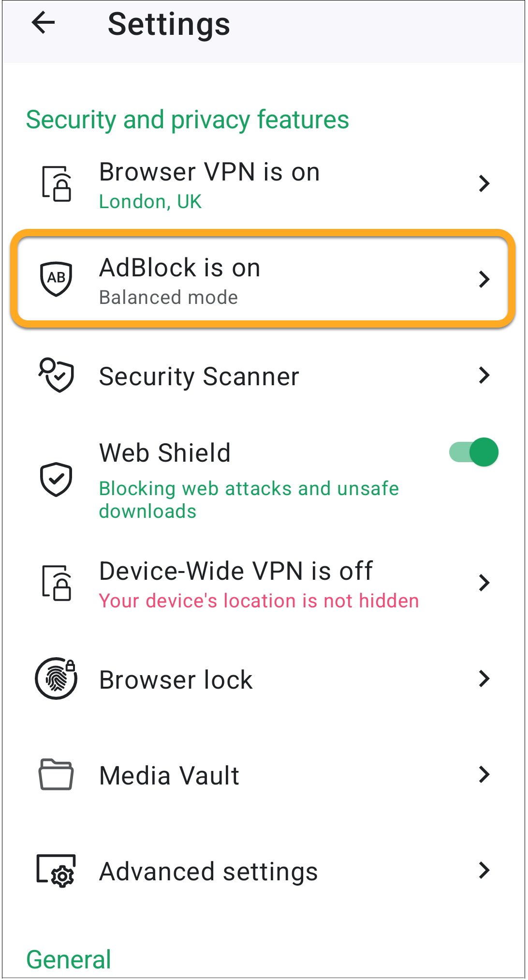This screenshot has width=528, height=980.
Task: Expand Security Scanner chevron arrow
Action: 484,375
